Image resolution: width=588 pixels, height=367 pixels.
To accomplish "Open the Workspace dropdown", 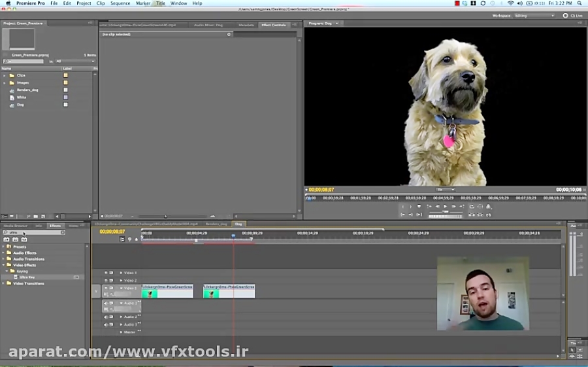I will 534,16.
